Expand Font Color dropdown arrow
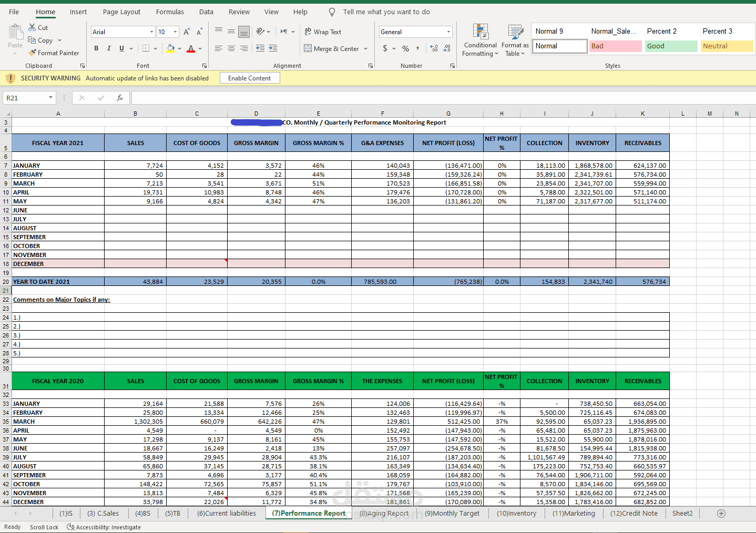Screen dimensions: 756x533 (x=200, y=48)
